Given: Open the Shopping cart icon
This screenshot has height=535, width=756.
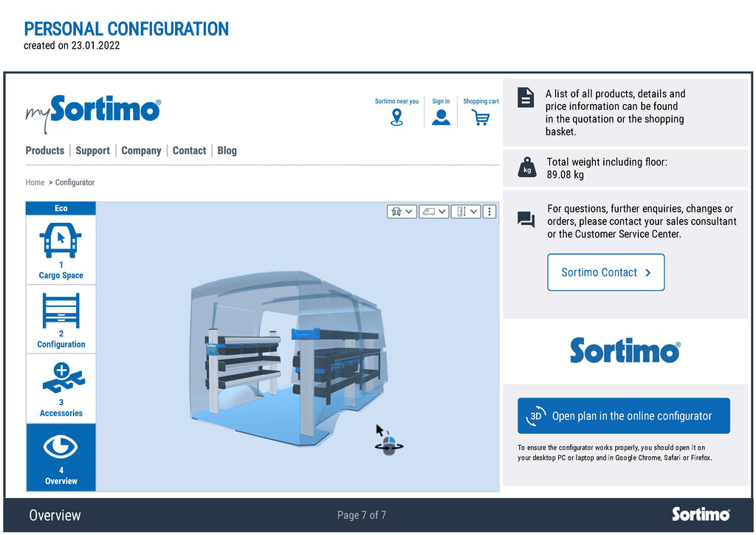Looking at the screenshot, I should click(x=481, y=117).
